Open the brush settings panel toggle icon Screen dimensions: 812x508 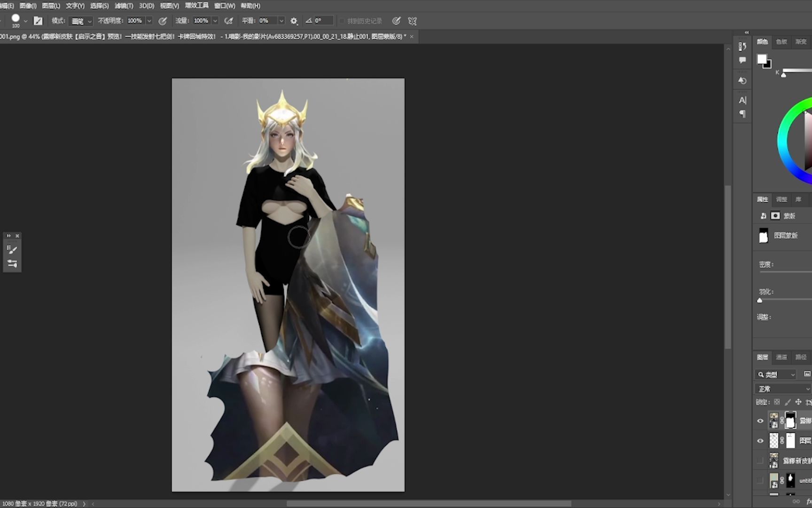click(x=38, y=21)
